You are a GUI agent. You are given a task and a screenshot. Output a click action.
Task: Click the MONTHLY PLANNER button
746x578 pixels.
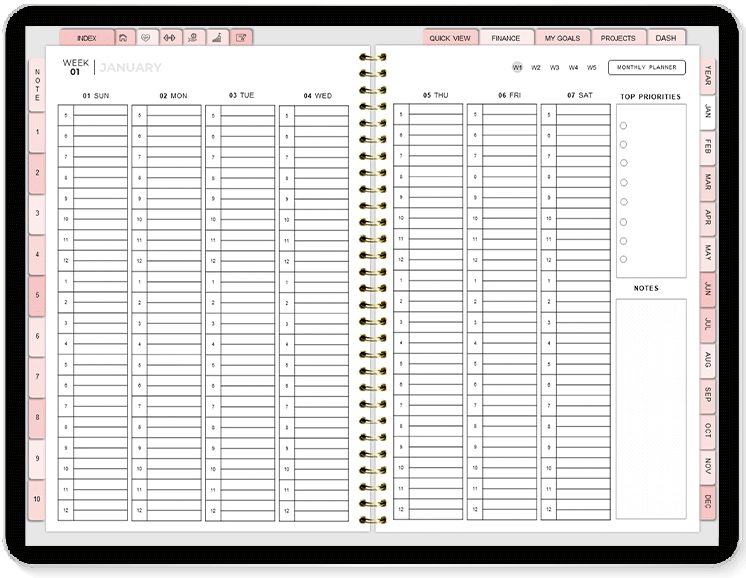(646, 68)
